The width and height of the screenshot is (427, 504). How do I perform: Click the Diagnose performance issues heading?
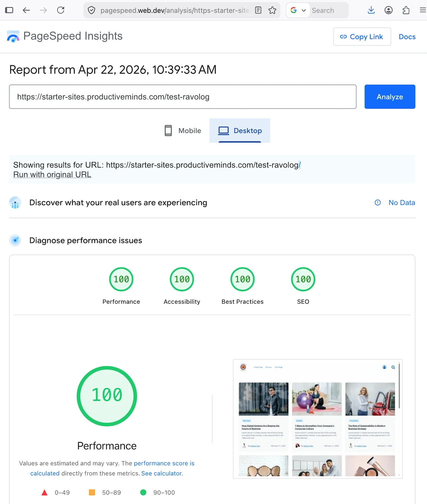coord(86,240)
